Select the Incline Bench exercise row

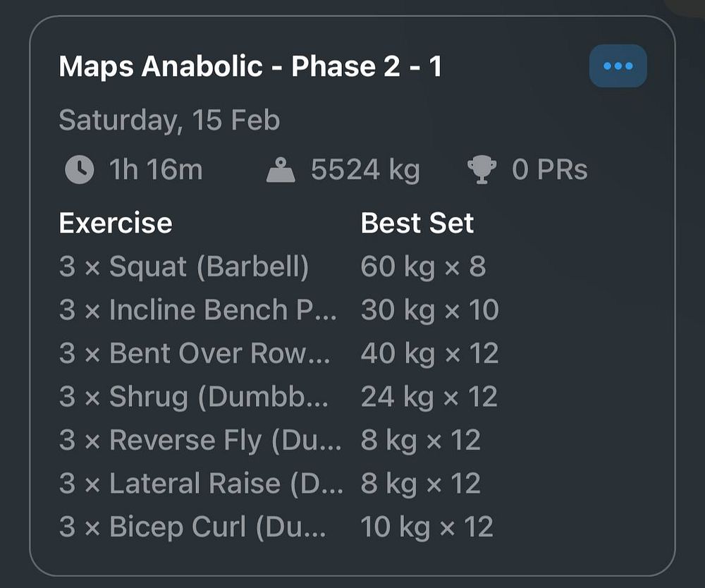(198, 310)
